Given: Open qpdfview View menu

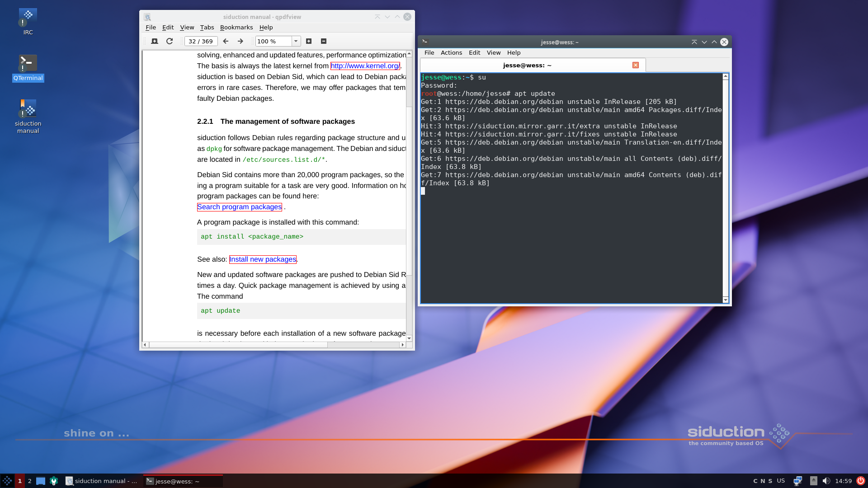Looking at the screenshot, I should [x=187, y=28].
